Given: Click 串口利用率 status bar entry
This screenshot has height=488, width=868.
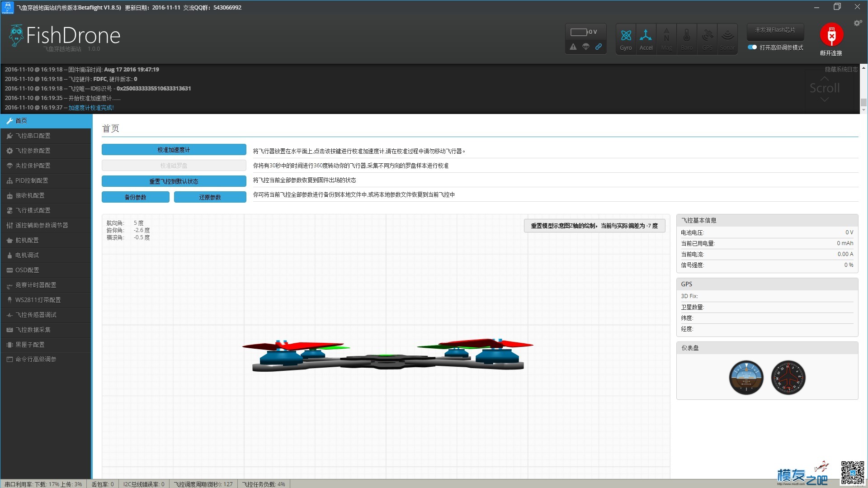Looking at the screenshot, I should click(x=43, y=484).
